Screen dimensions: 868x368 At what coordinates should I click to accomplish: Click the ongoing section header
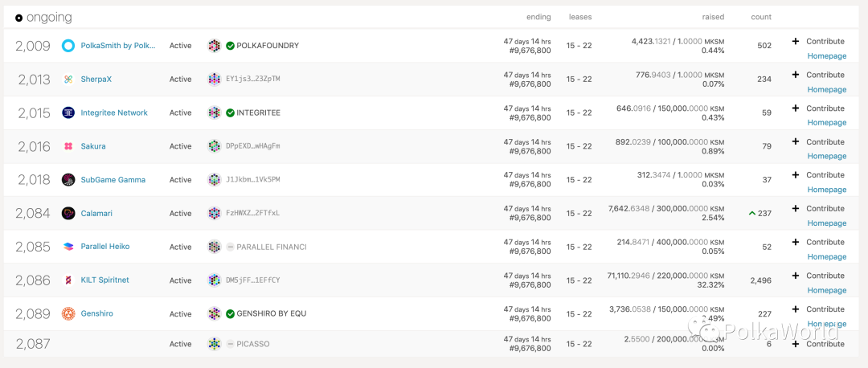43,17
